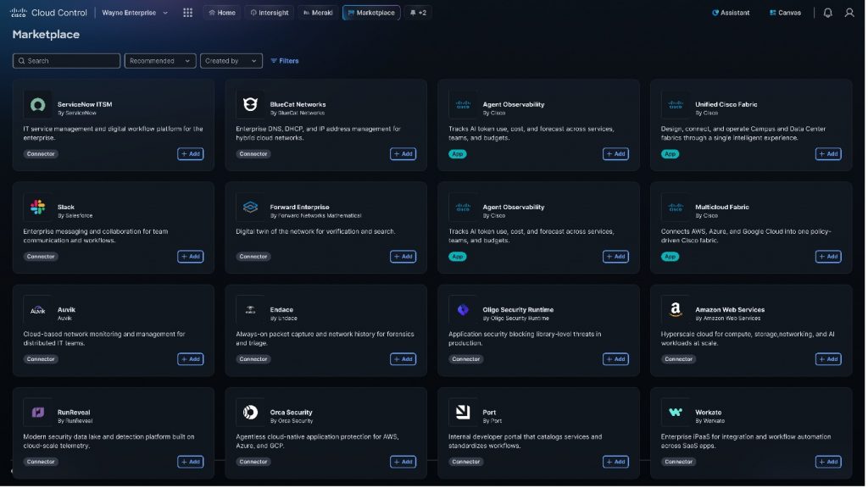Add the Auvik connector
The width and height of the screenshot is (868, 488).
click(191, 360)
